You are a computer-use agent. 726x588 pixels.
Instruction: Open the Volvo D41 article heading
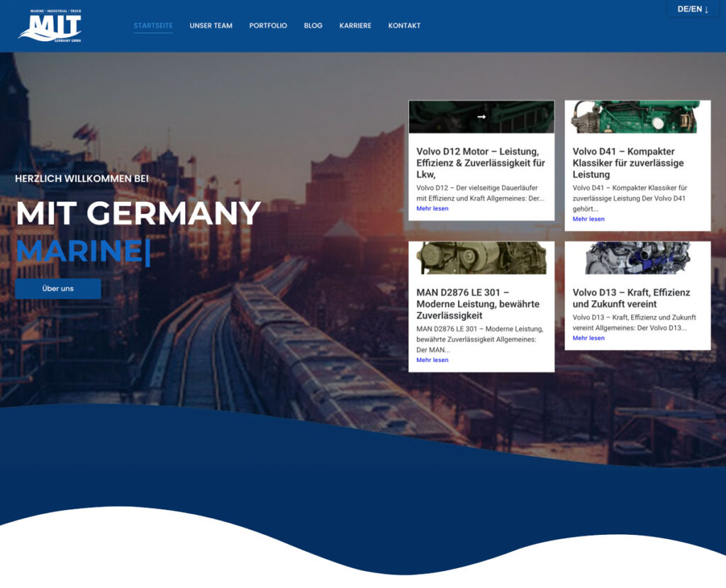(628, 163)
